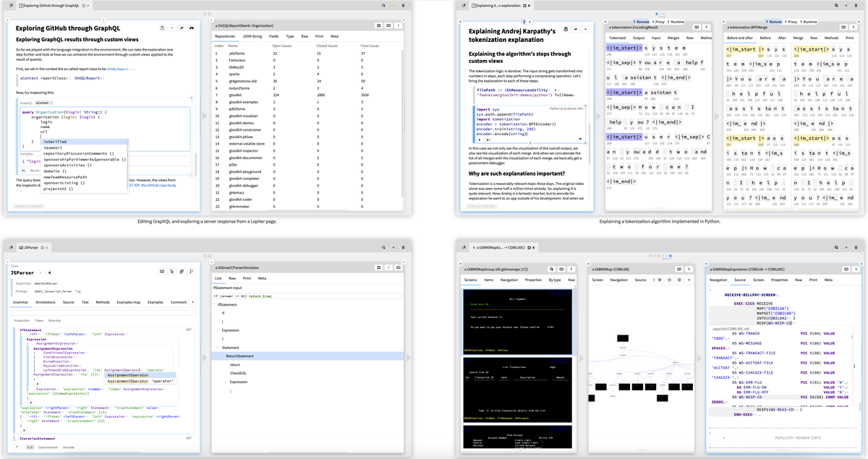
Task: Click the inspect play button in GhGQLReport header
Action: pyautogui.click(x=400, y=25)
